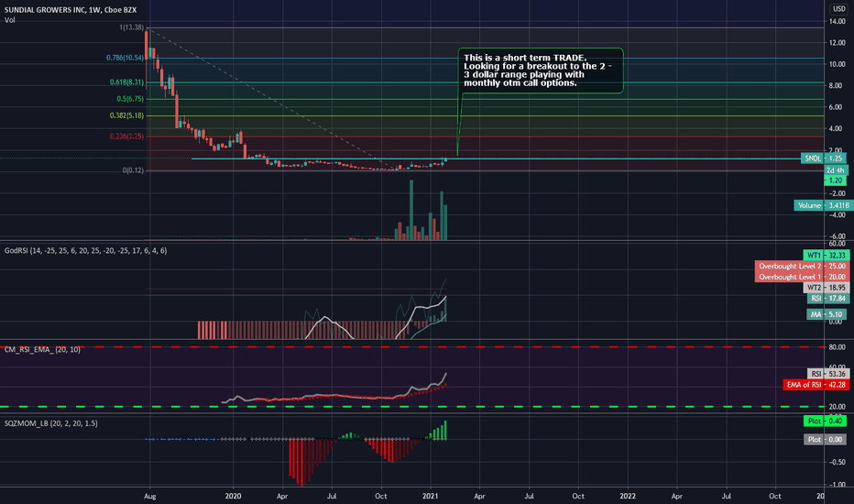
Task: Click the 2d 4h countdown label
Action: tap(836, 170)
